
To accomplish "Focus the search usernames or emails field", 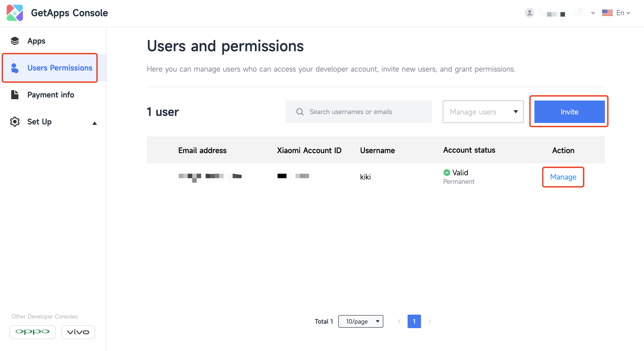I will pyautogui.click(x=359, y=112).
